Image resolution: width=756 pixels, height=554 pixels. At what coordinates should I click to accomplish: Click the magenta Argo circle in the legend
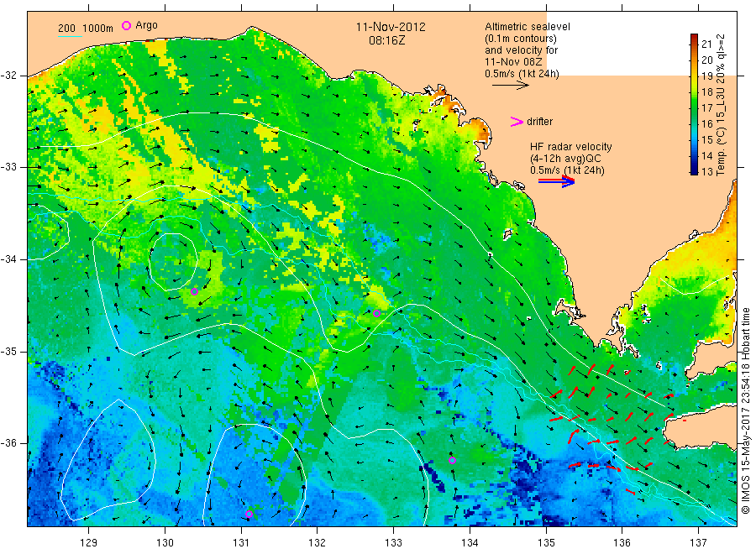point(126,25)
